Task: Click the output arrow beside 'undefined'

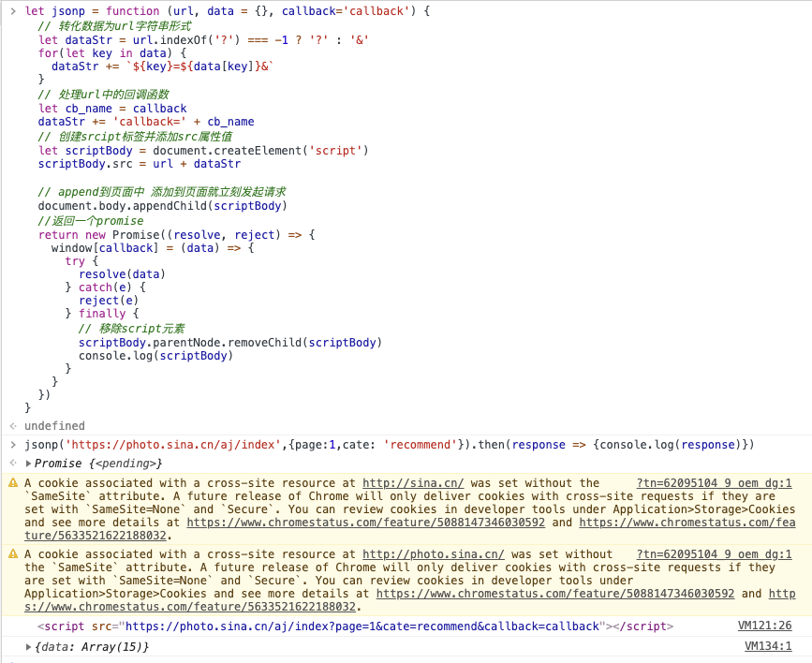Action: coord(13,426)
